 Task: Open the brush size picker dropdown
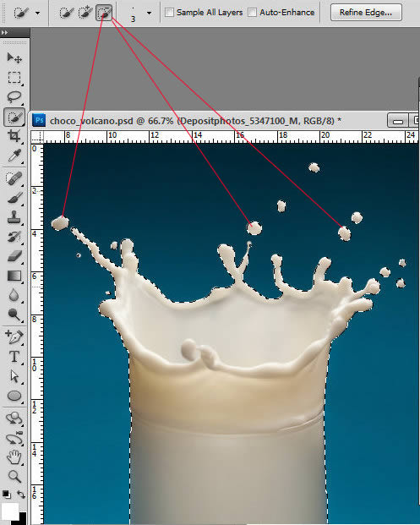point(149,13)
